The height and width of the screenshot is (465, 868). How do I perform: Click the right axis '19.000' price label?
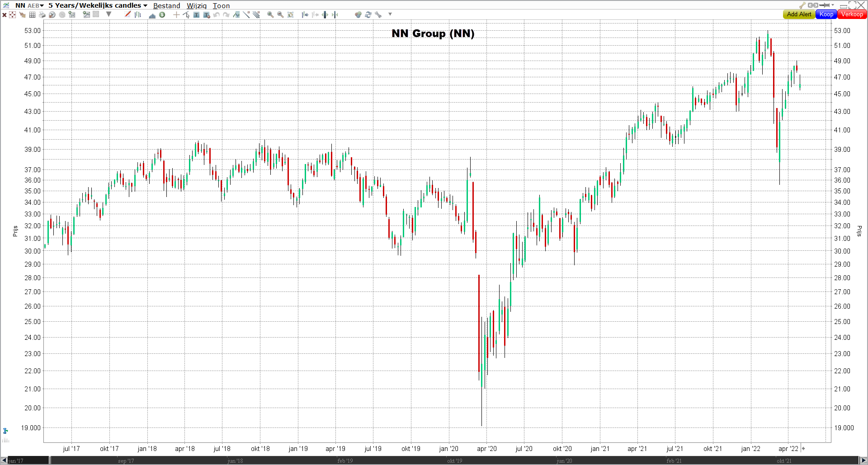[x=844, y=428]
